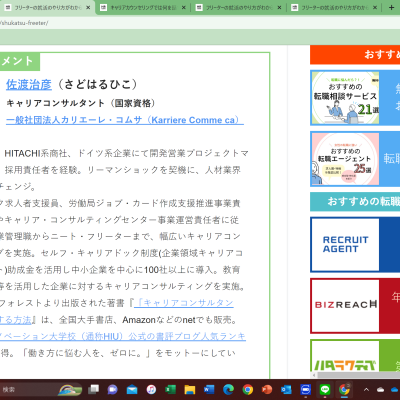Open iTunes from the taskbar
400x400 pixels.
coord(151,389)
